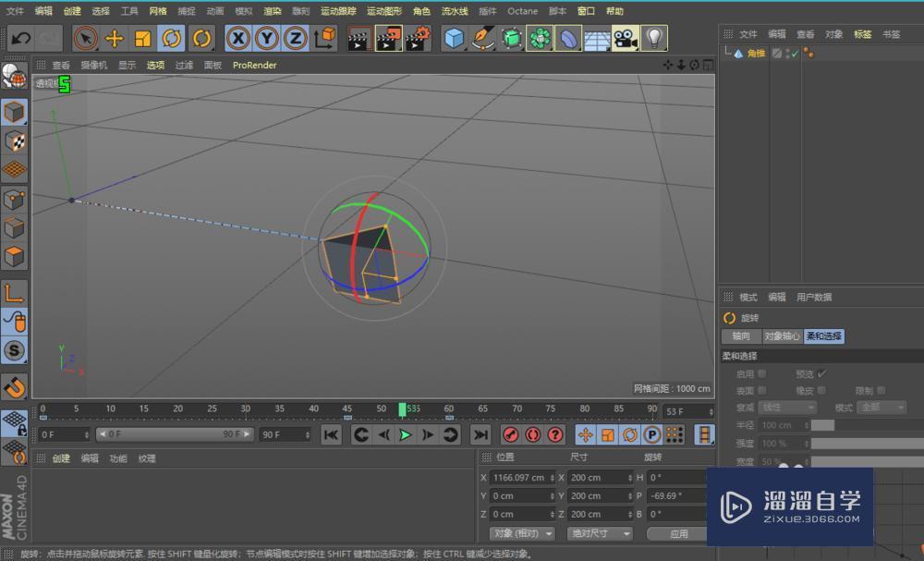The height and width of the screenshot is (561, 924).
Task: Click the coordinate system cube icon
Action: (x=324, y=38)
